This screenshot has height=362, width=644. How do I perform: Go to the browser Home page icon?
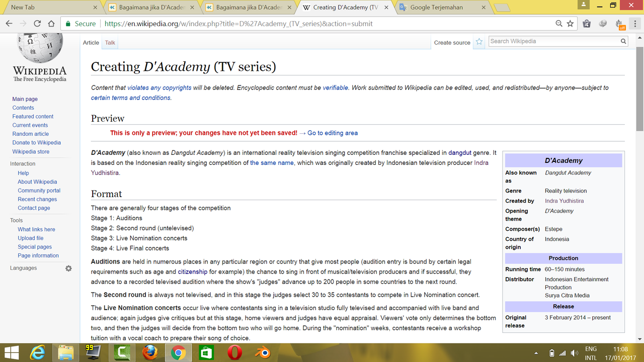[51, 24]
